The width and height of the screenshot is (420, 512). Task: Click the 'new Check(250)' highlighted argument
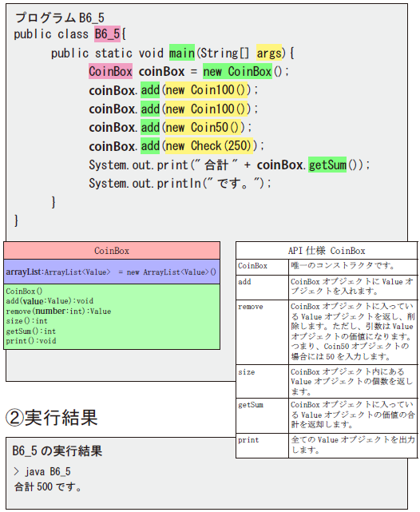pyautogui.click(x=209, y=146)
